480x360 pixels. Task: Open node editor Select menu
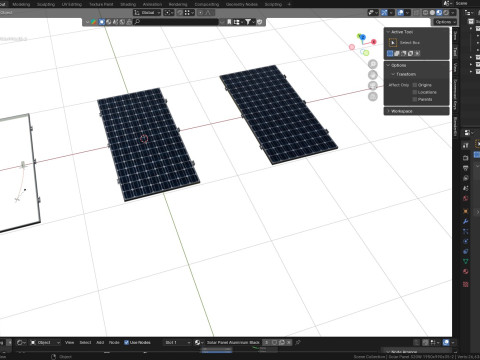point(85,342)
